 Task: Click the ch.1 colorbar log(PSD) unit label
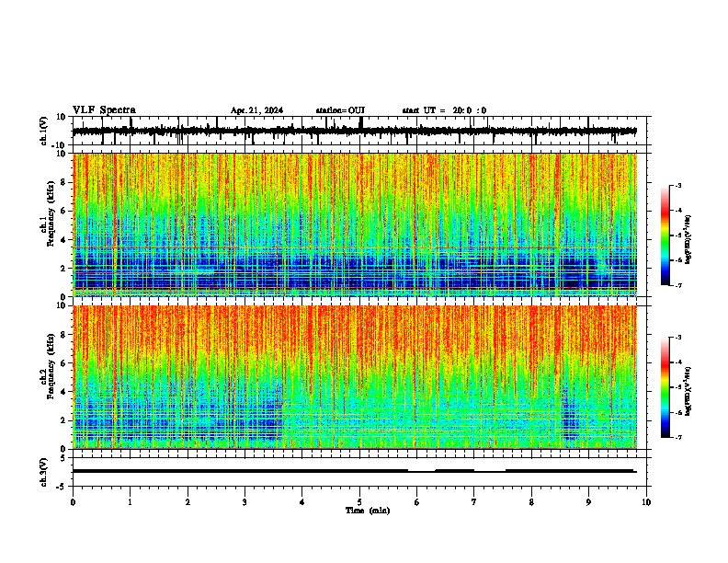click(688, 239)
